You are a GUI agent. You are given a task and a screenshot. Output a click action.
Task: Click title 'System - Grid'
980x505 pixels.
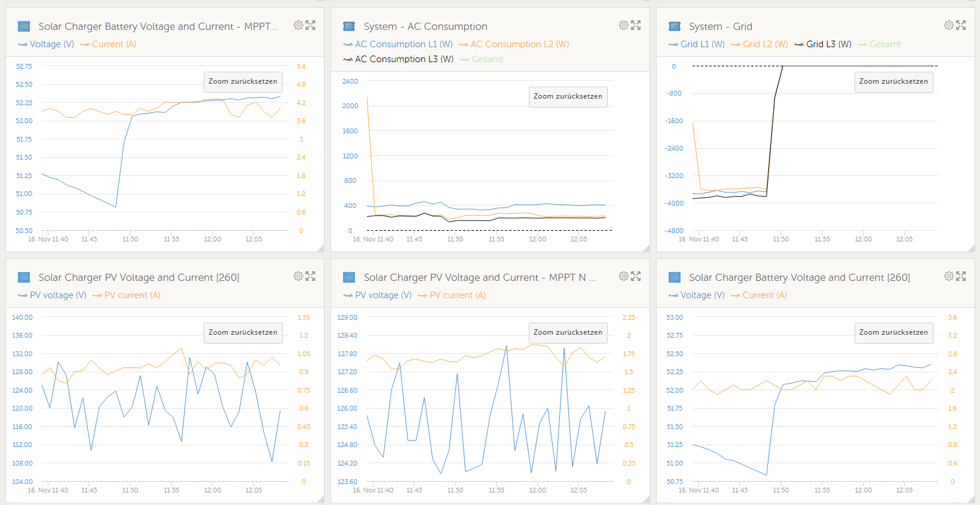(x=721, y=26)
